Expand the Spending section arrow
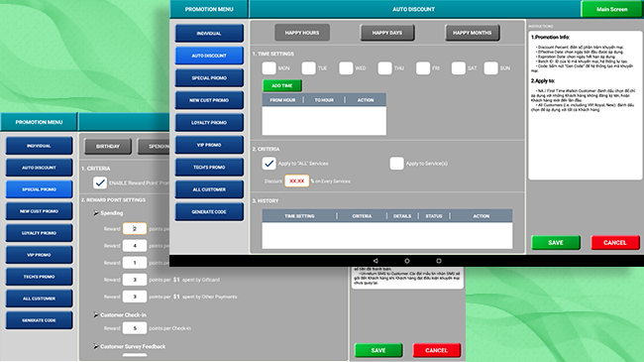 [x=96, y=213]
